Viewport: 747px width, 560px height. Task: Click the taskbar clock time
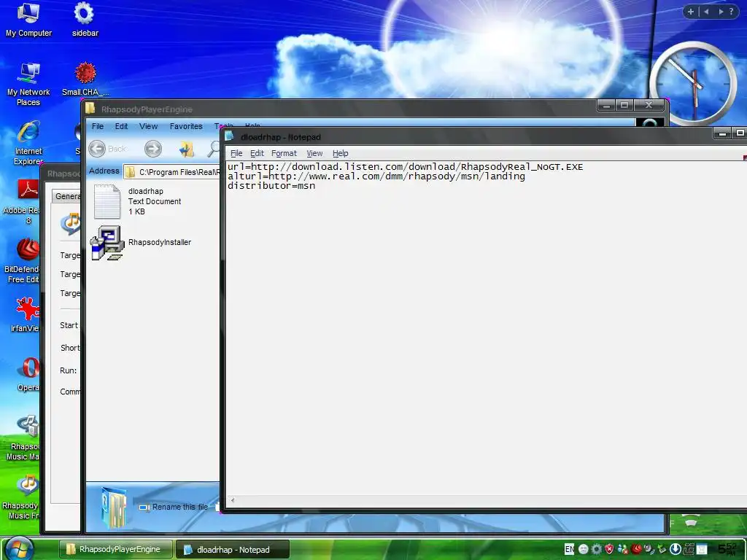(x=728, y=549)
